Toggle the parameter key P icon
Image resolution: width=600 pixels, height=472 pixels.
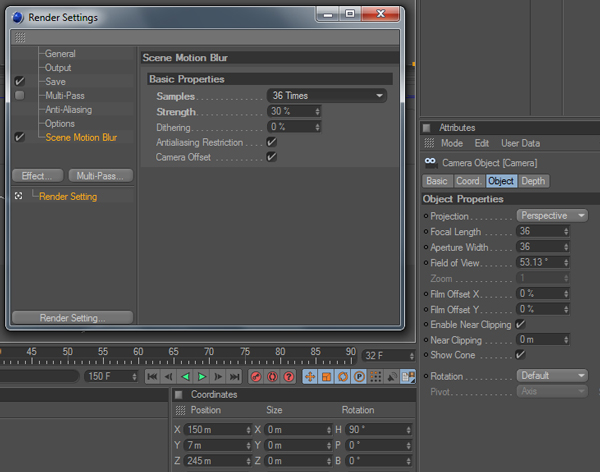tap(358, 376)
